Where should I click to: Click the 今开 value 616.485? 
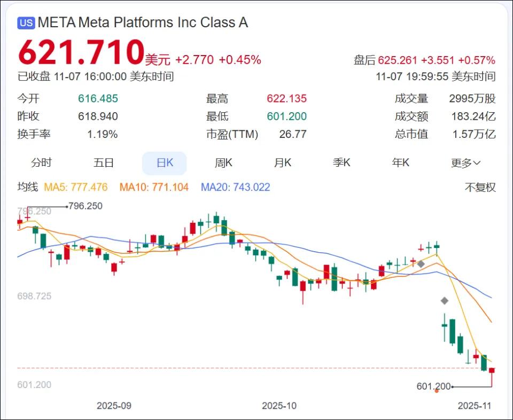(98, 98)
